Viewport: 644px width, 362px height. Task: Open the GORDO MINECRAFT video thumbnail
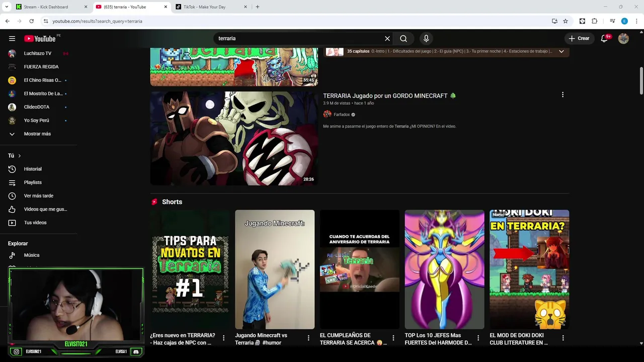[234, 138]
